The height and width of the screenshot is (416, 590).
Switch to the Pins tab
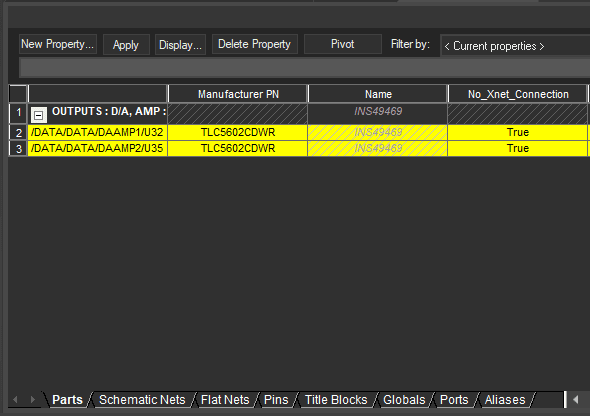pyautogui.click(x=276, y=399)
